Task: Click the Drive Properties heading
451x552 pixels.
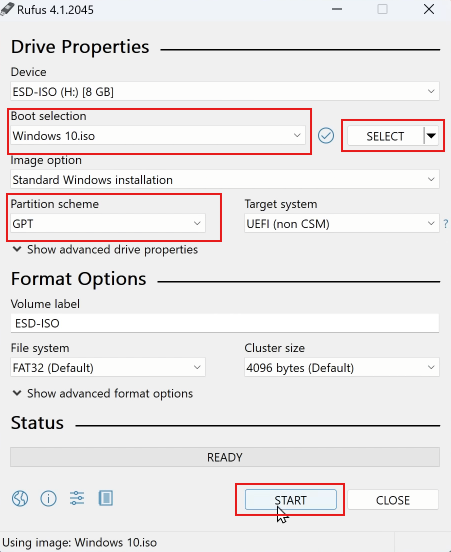Action: [x=80, y=47]
